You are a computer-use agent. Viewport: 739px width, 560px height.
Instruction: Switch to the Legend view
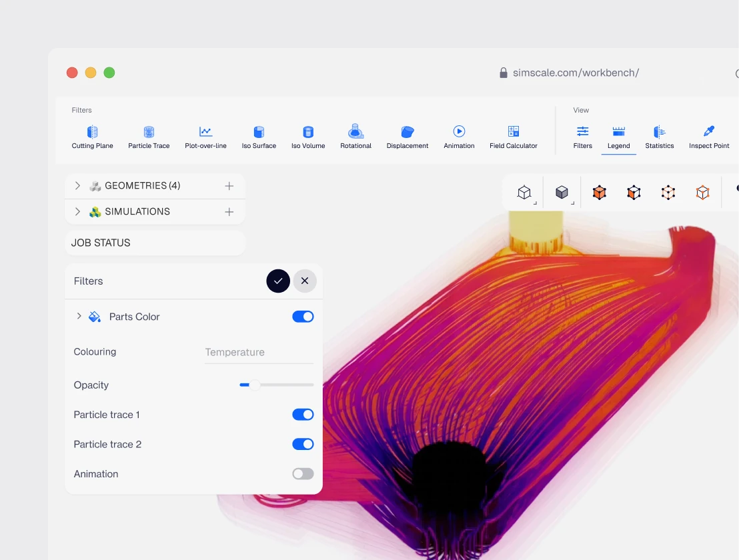click(x=619, y=137)
